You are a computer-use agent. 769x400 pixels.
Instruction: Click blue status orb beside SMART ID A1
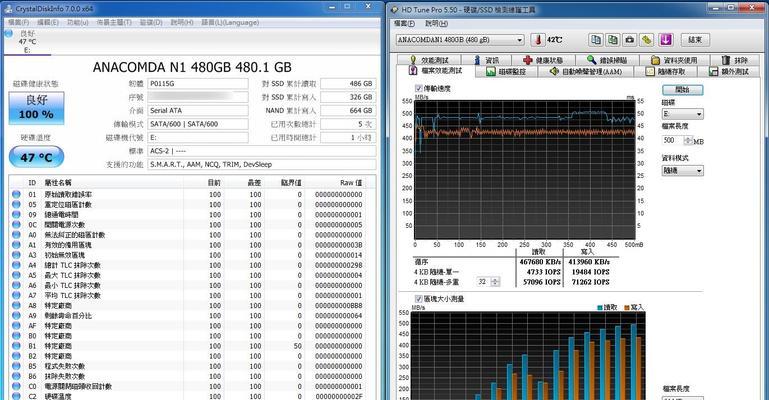[x=16, y=245]
